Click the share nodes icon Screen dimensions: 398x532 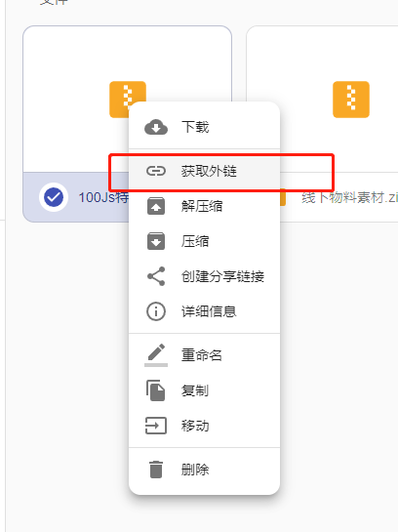156,276
